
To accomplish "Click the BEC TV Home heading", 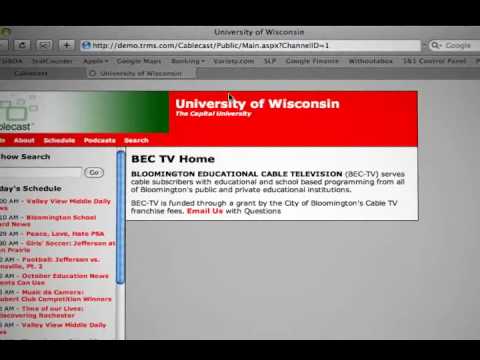I will (x=173, y=159).
